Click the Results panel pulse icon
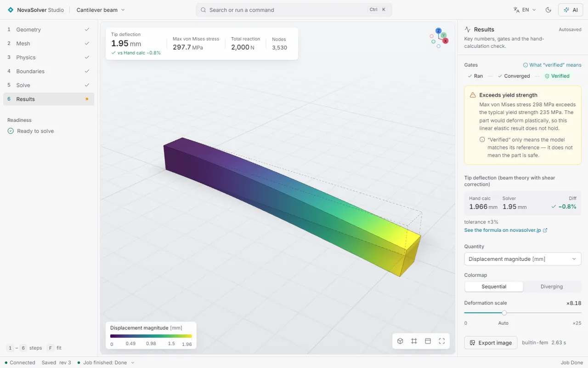The width and height of the screenshot is (588, 368). (468, 29)
